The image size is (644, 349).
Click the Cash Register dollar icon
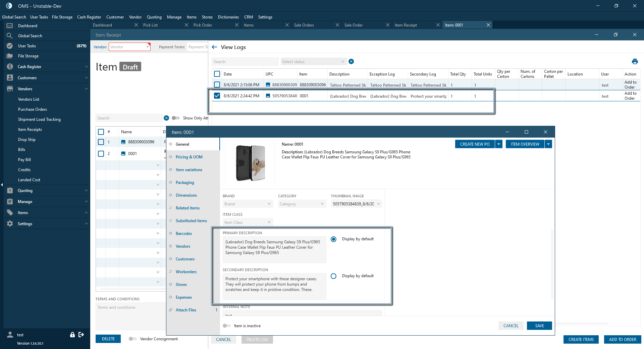click(x=10, y=67)
